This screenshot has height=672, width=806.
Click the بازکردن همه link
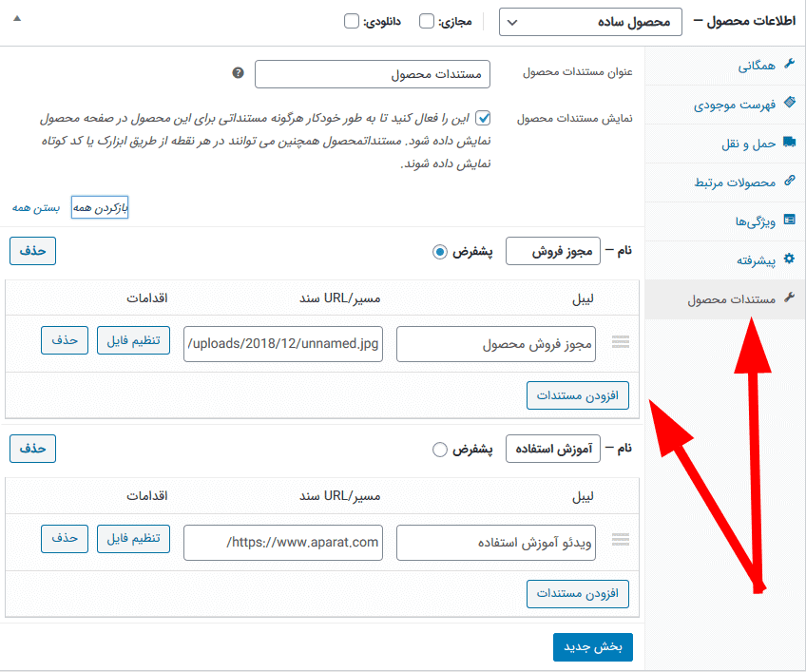pyautogui.click(x=100, y=208)
